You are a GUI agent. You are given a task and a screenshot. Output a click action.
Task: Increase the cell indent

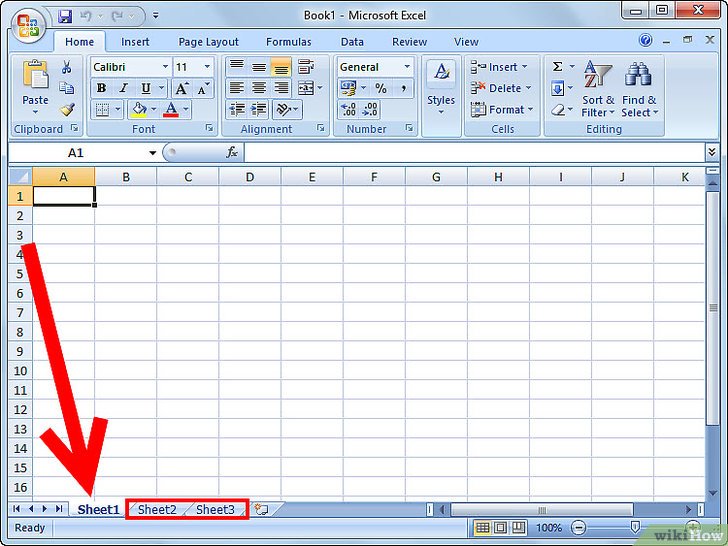259,110
